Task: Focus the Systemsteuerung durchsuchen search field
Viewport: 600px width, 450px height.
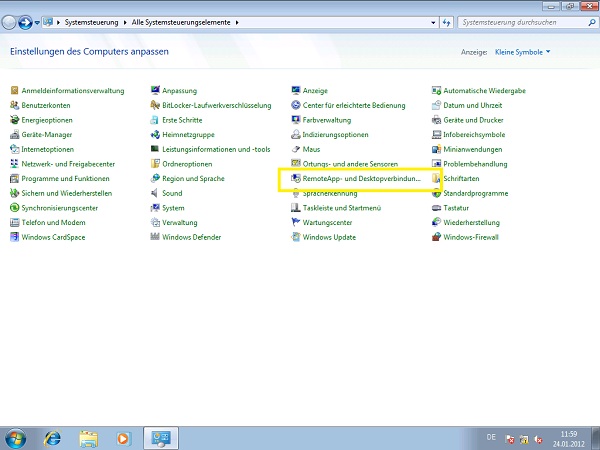Action: (x=527, y=23)
